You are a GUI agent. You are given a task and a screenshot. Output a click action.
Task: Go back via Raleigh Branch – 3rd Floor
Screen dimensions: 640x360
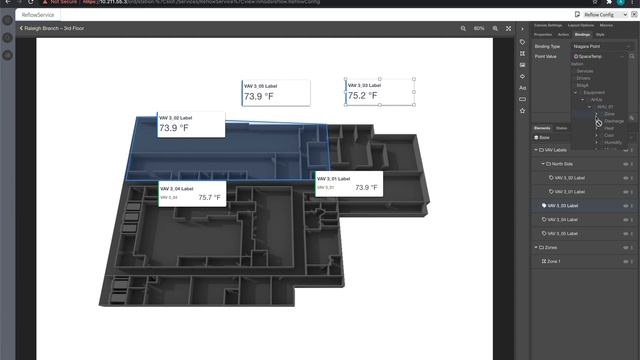tap(52, 28)
